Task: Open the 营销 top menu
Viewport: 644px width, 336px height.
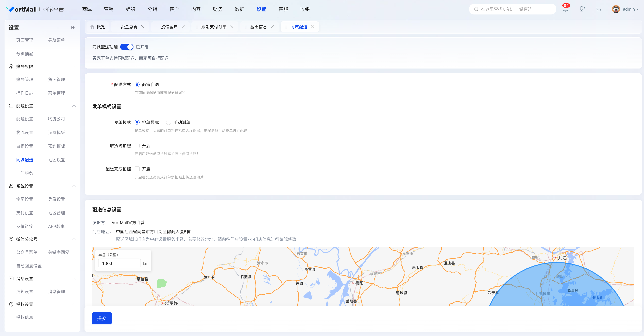Action: coord(109,9)
